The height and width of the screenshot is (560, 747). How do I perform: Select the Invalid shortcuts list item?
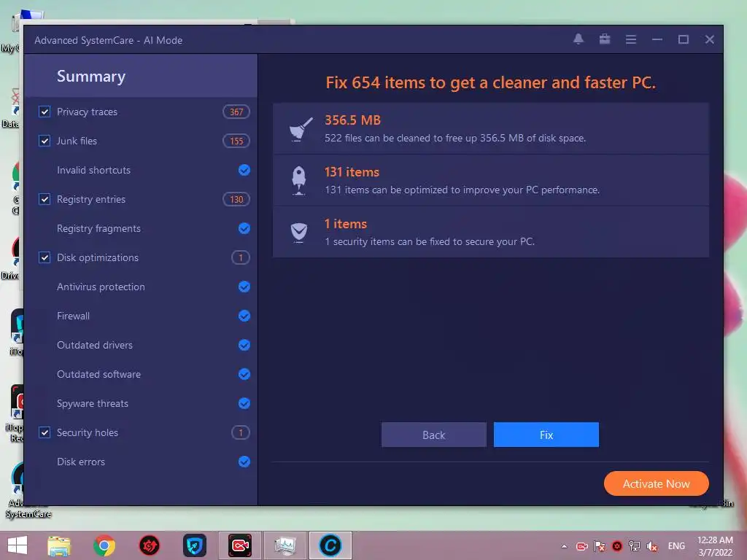click(141, 170)
